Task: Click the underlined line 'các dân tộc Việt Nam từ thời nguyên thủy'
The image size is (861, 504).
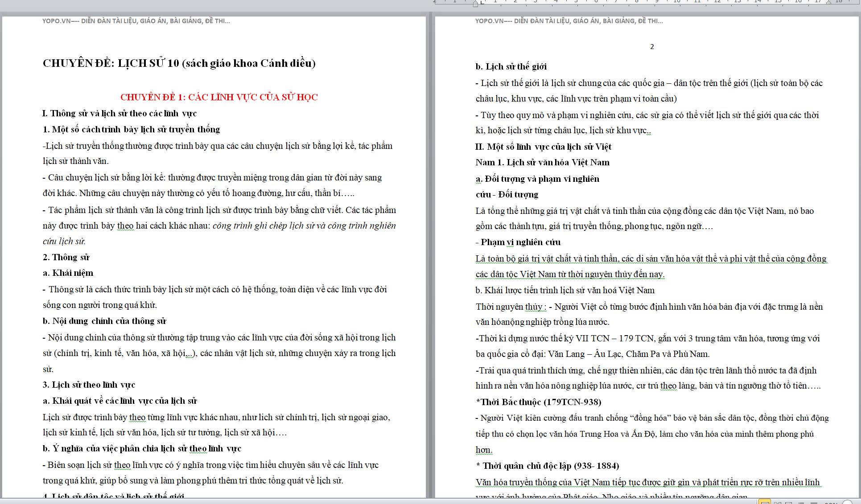Action: click(570, 275)
